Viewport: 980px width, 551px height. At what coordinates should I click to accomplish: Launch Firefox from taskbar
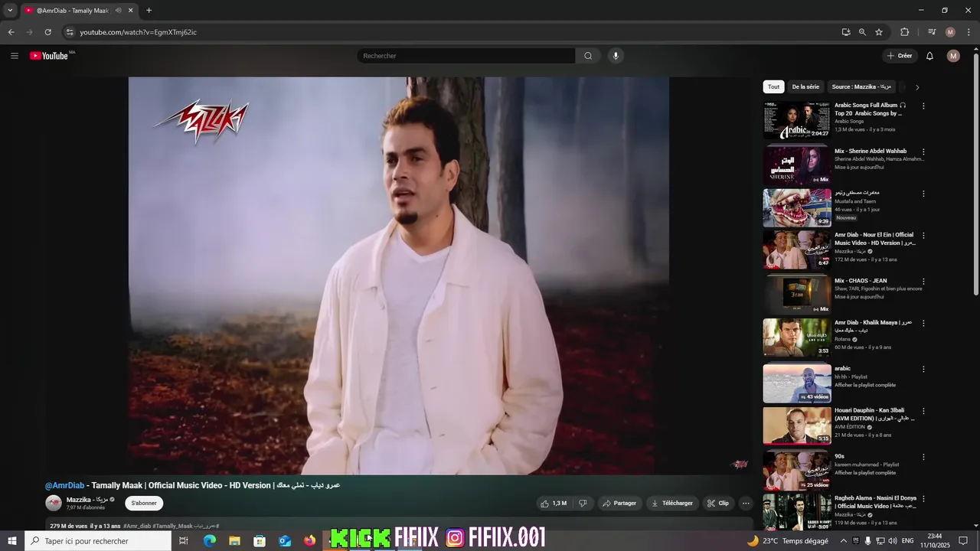pyautogui.click(x=309, y=540)
